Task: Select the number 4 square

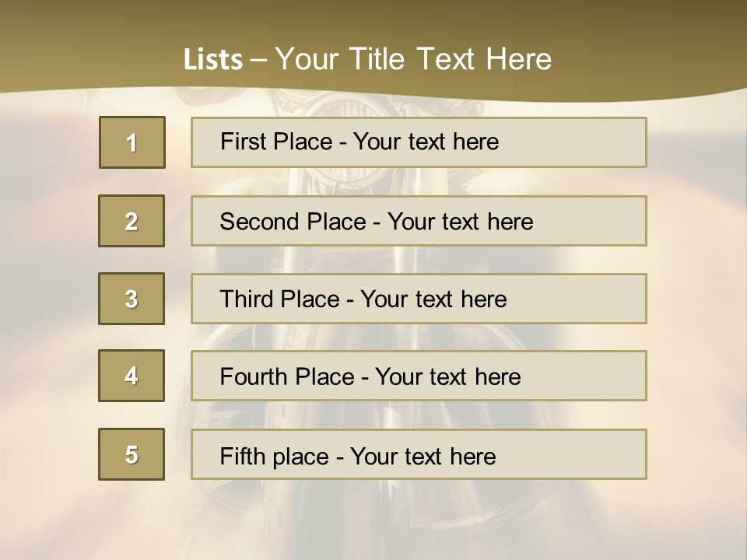Action: [132, 376]
